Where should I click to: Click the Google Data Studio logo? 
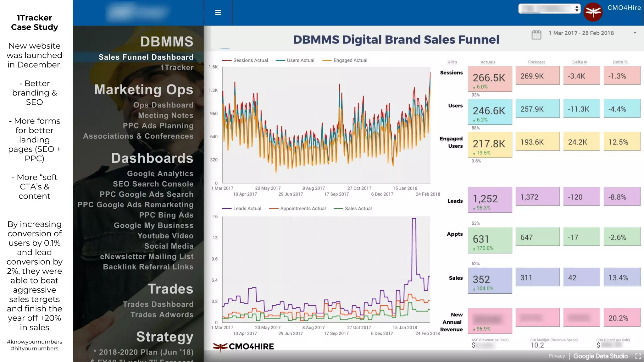pos(600,356)
